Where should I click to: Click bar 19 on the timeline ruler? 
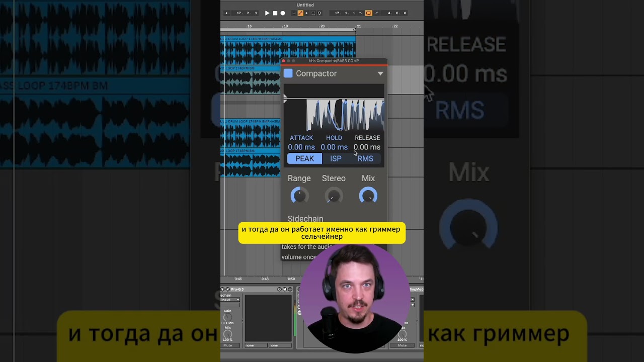point(286,26)
